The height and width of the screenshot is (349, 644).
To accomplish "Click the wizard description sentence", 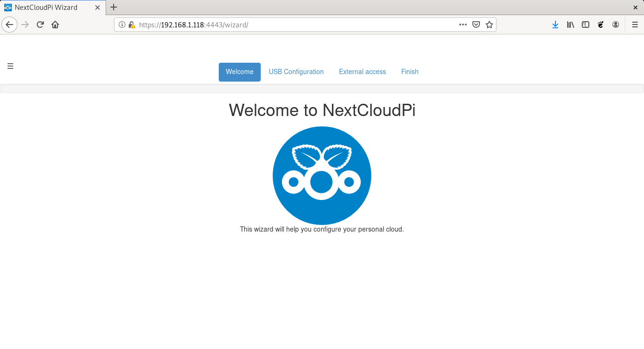I will click(x=322, y=229).
